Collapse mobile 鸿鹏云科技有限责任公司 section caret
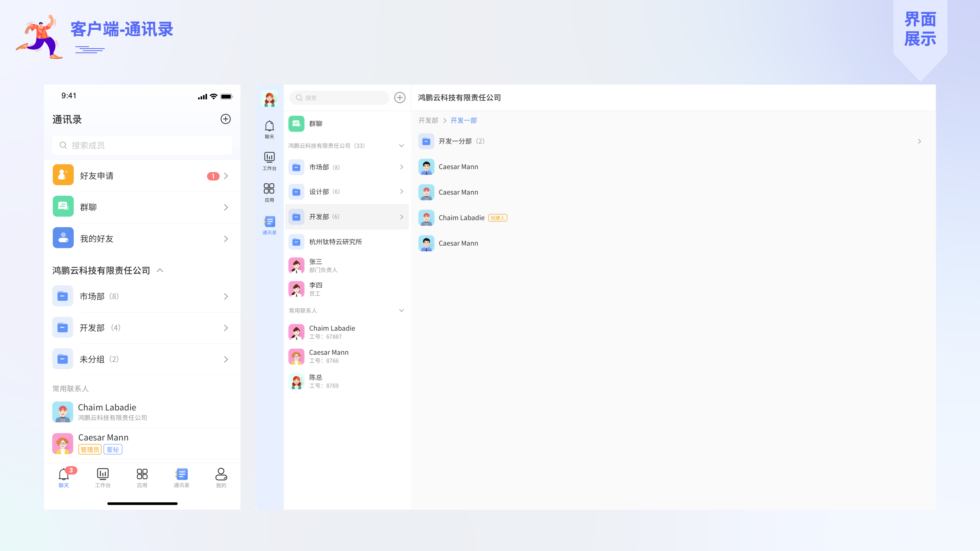 coord(160,270)
